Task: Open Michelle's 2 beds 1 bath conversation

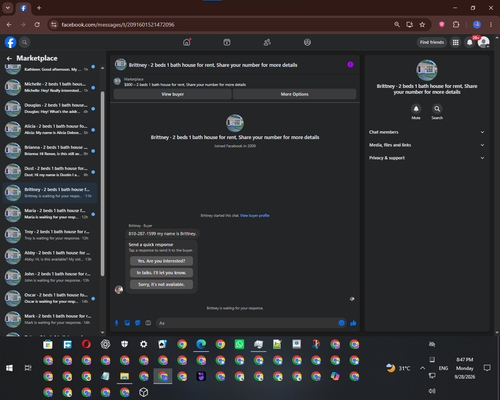Action: click(50, 87)
